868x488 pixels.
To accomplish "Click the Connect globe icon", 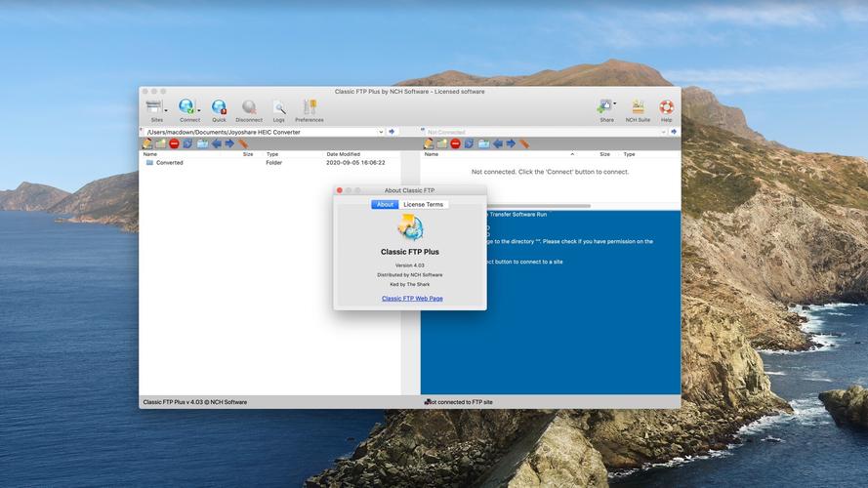I will (x=186, y=106).
